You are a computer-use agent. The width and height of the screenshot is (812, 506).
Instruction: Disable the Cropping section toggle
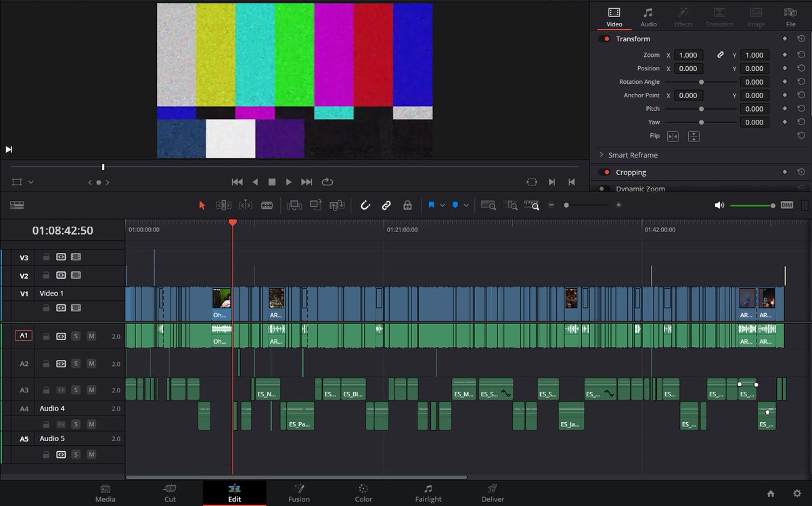coord(604,172)
